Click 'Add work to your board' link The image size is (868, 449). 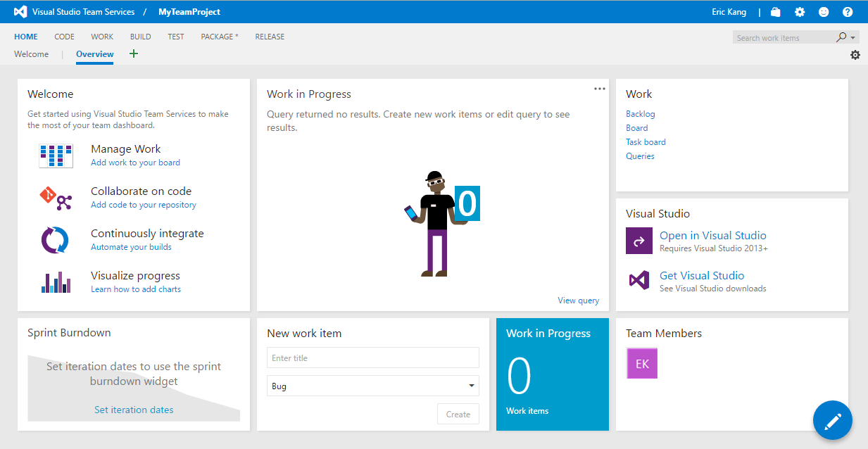coord(135,163)
